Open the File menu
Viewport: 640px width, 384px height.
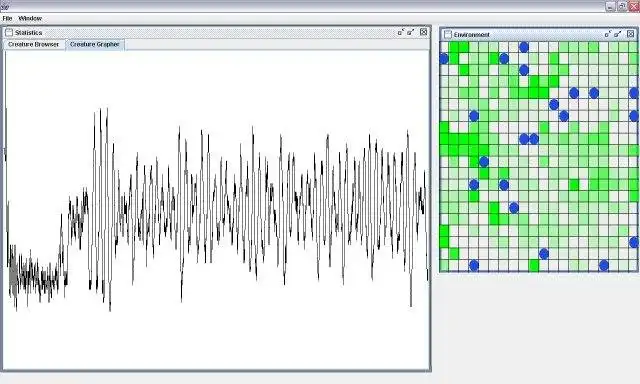click(x=7, y=18)
